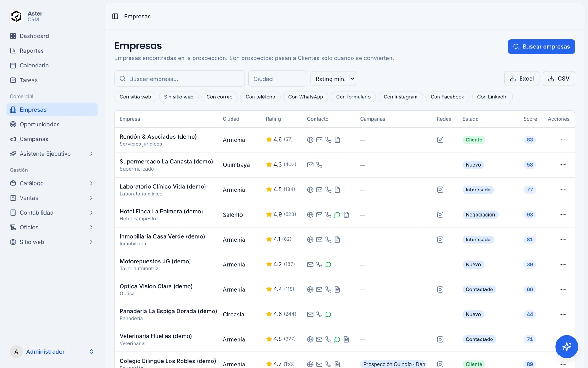Click email icon for Óptica Visión Clara
588x368 pixels.
pos(319,289)
